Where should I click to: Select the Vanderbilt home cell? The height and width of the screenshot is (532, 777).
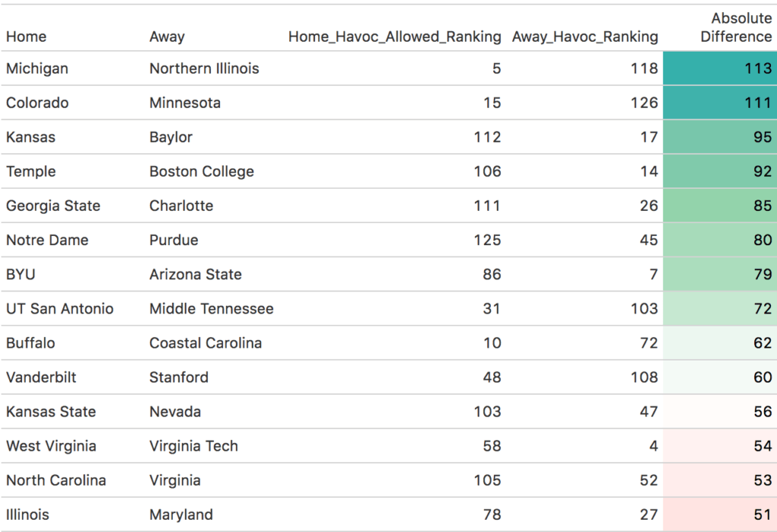tap(41, 377)
